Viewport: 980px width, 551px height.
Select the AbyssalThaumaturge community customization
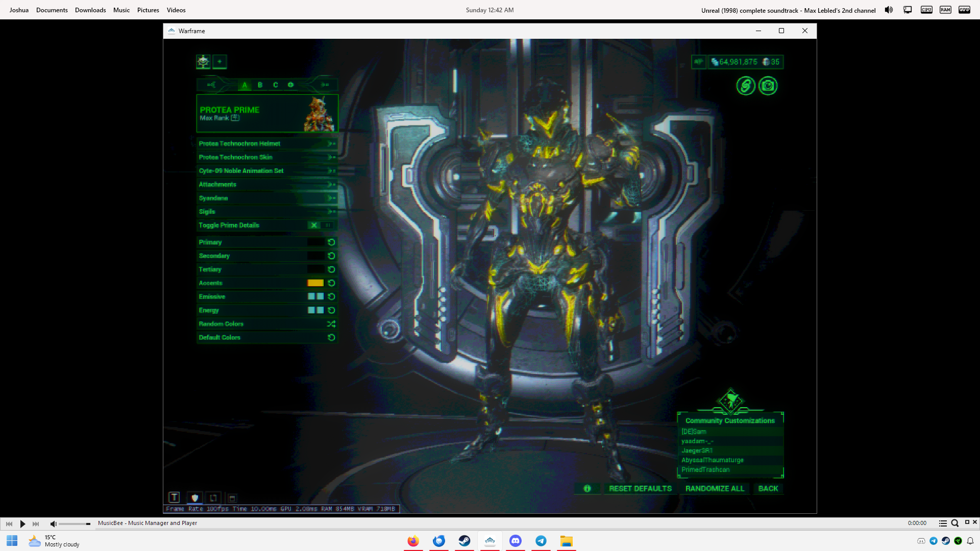tap(730, 460)
